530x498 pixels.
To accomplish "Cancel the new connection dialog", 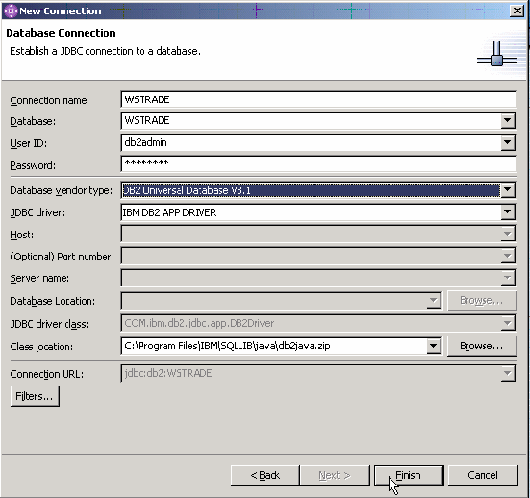I will pos(482,475).
